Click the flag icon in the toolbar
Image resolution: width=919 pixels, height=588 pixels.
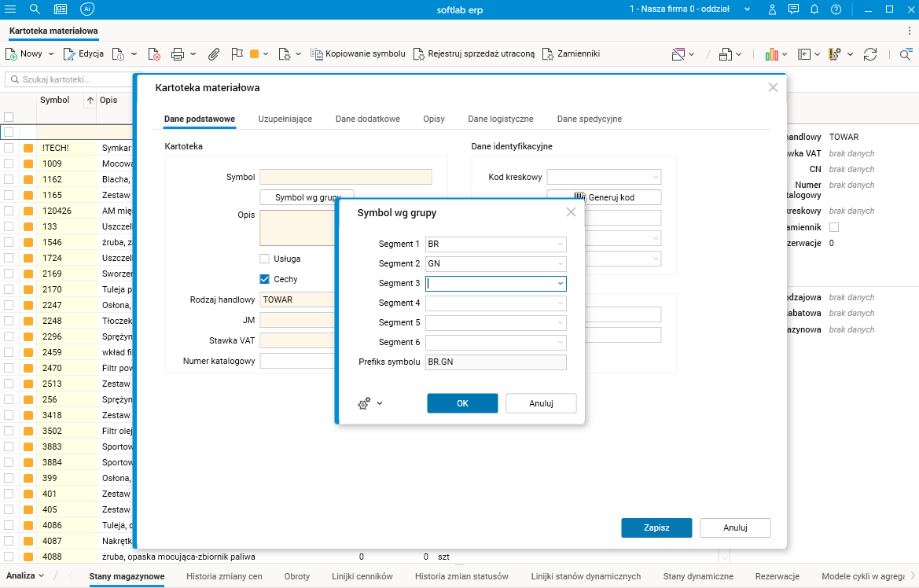click(237, 54)
